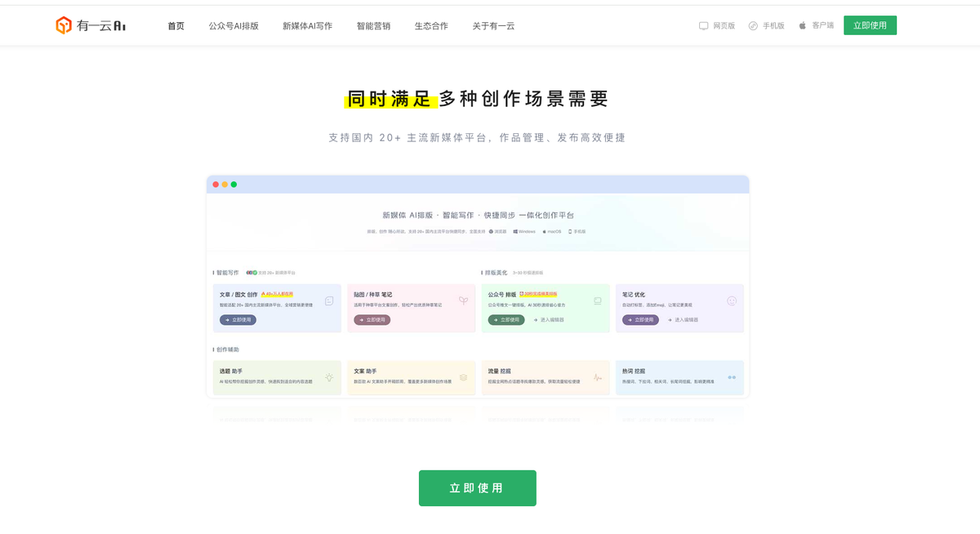Expand the 新媒体AI写作 menu
Image resolution: width=980 pixels, height=534 pixels.
click(307, 25)
